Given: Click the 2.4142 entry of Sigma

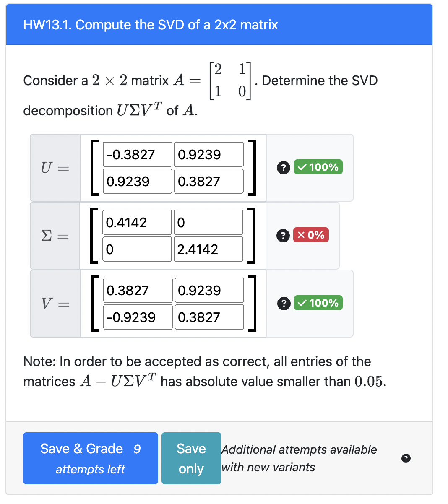Looking at the screenshot, I should point(208,249).
